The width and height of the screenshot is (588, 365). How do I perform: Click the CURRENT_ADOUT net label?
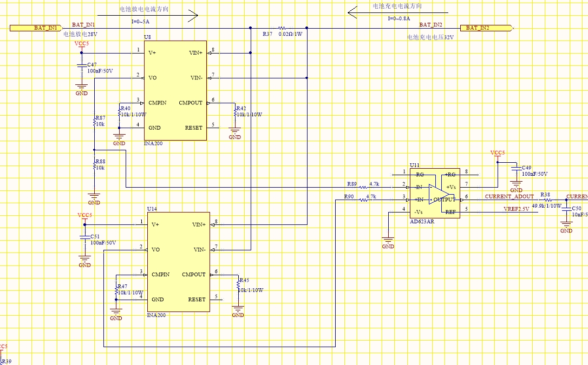(x=509, y=196)
